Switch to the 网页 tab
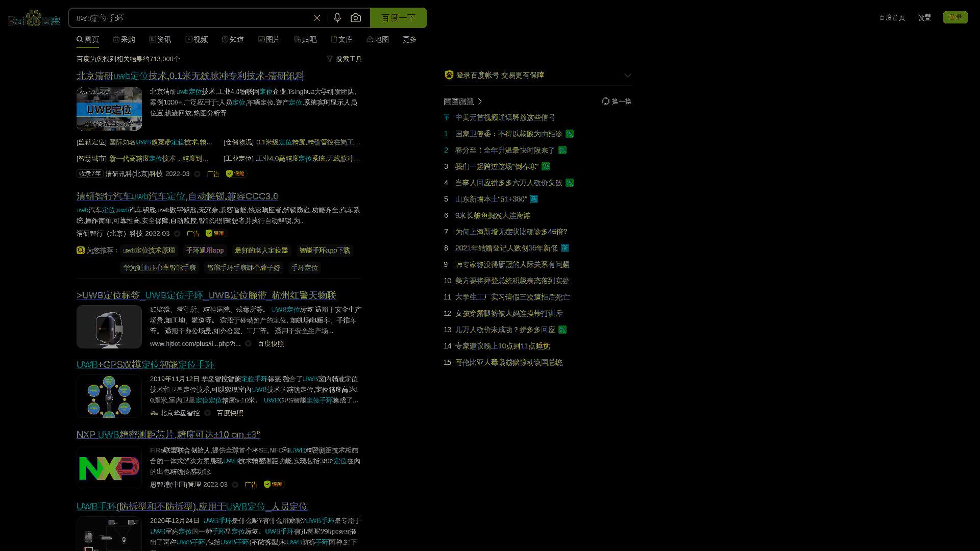The width and height of the screenshot is (980, 551). [88, 39]
